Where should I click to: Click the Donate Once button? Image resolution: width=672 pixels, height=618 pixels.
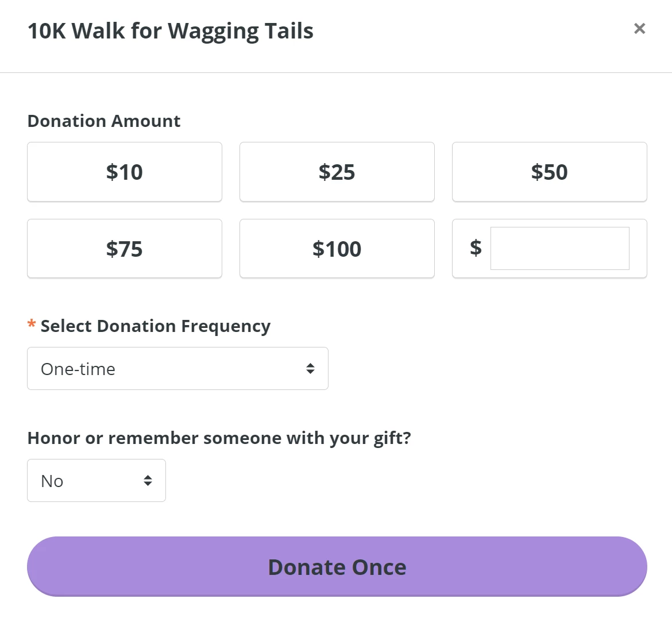click(x=337, y=566)
